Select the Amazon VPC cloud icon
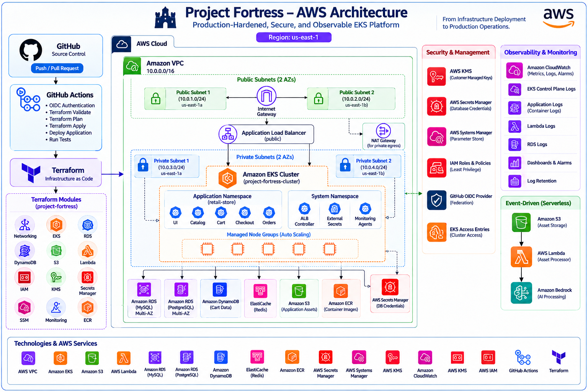This screenshot has height=392, width=588. [132, 66]
